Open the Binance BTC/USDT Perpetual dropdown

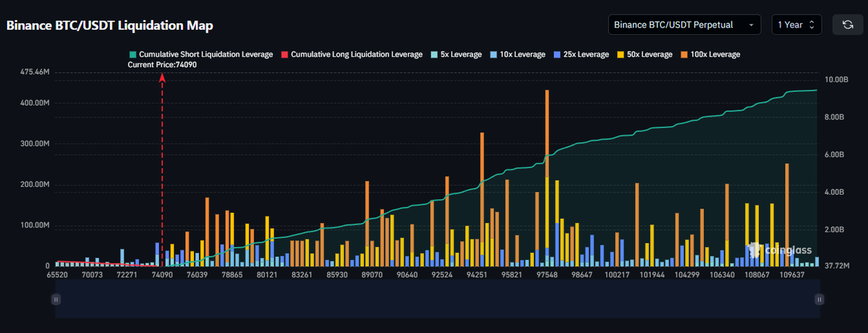click(684, 25)
